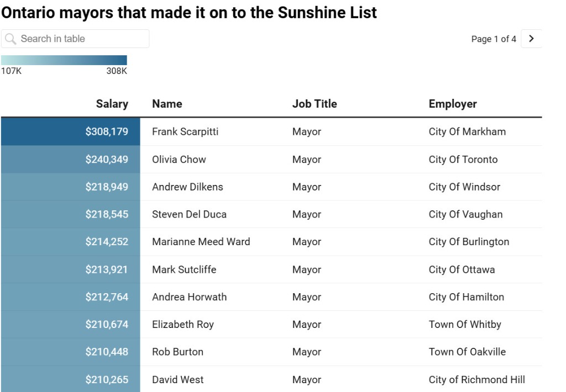Click City Of Windsor employer cell
Screen dimensions: 566x392
coord(464,187)
